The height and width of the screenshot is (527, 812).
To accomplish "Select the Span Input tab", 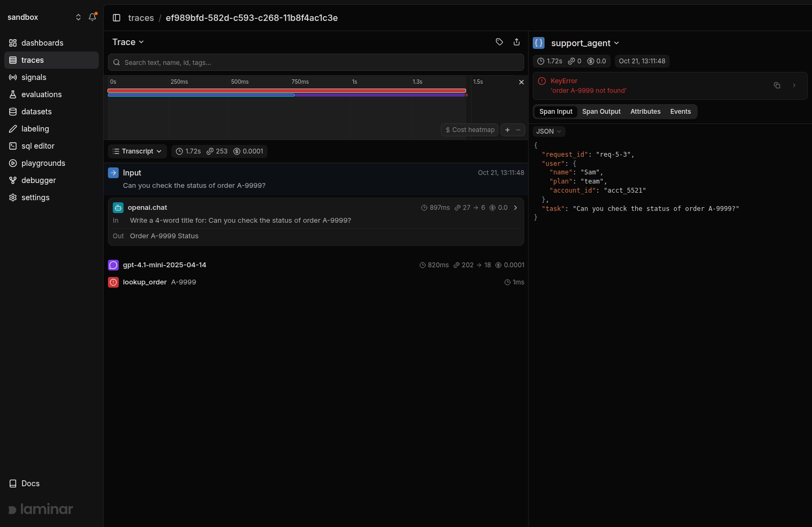I will [x=556, y=112].
